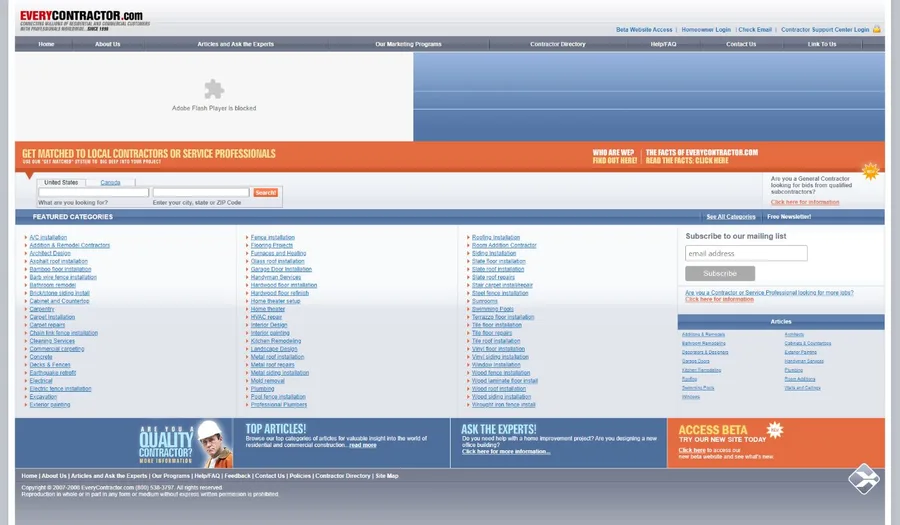The height and width of the screenshot is (525, 900).
Task: Click contractor 'looking for more jobs' link
Action: [769, 295]
